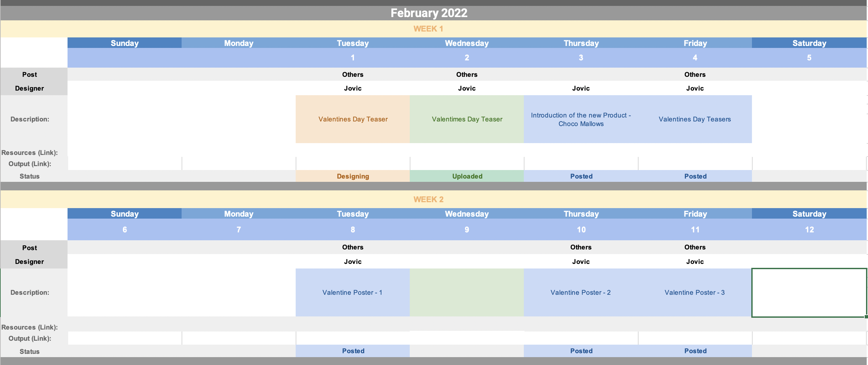Click the February 2022 title cell
868x365 pixels.
pos(429,13)
